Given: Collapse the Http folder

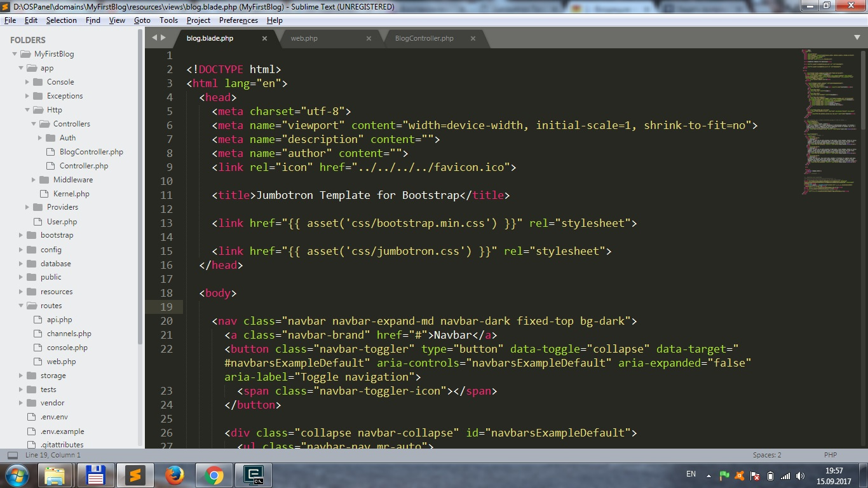Looking at the screenshot, I should click(27, 110).
